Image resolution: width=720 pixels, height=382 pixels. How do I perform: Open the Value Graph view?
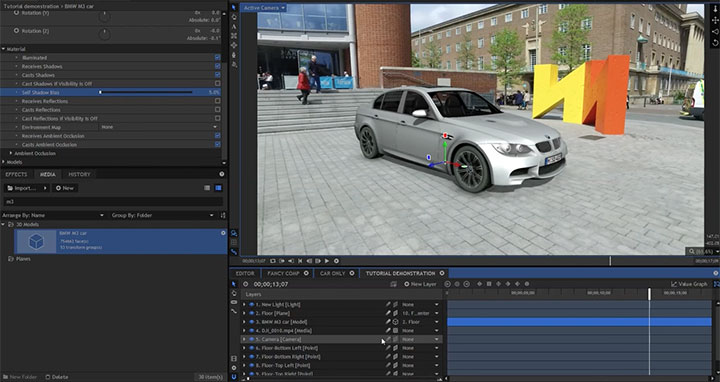click(x=689, y=284)
